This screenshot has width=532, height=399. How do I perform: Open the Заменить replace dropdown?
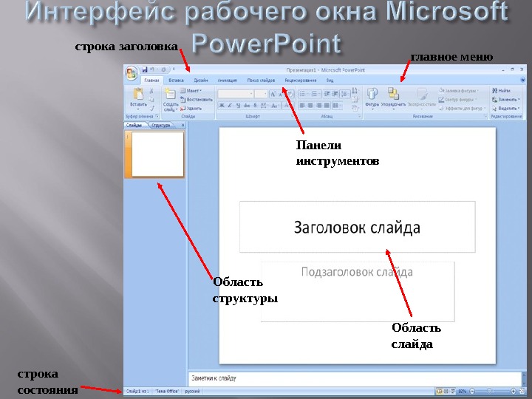506,100
